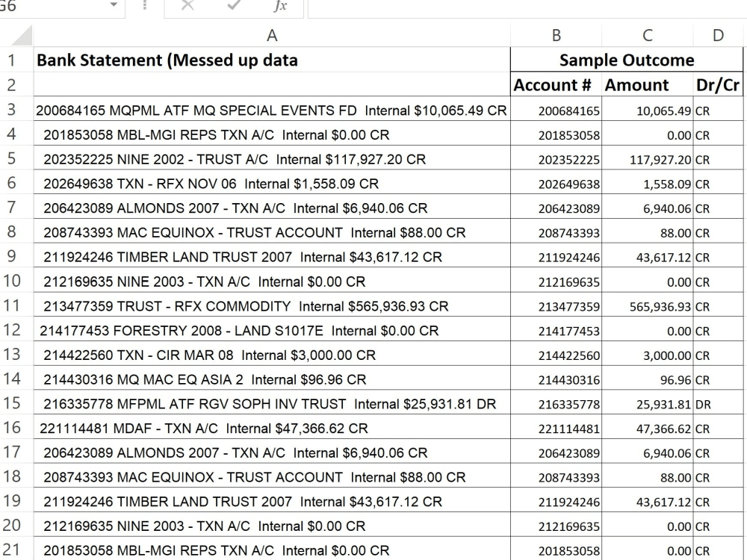Screen dimensions: 747x560
Task: Select the MFPML ATF RGV SOPH INV TRUST cell
Action: point(272,403)
